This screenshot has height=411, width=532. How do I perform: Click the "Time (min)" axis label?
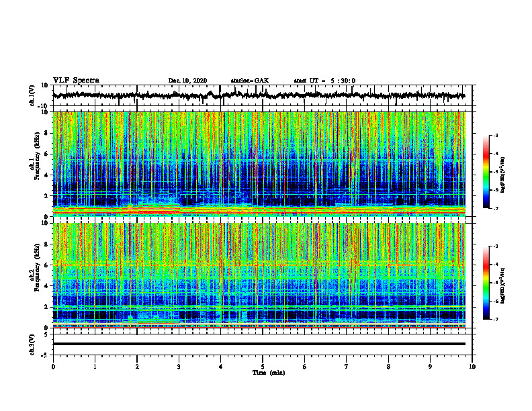tap(269, 373)
